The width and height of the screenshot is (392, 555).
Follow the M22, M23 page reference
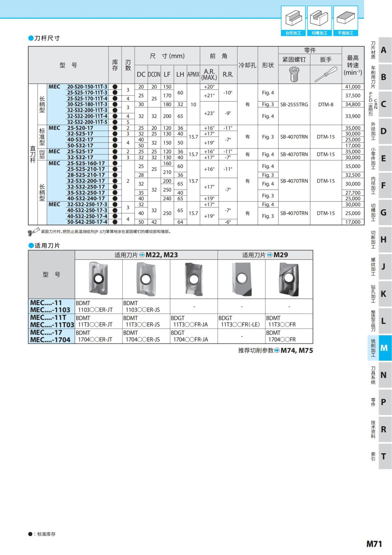(x=162, y=255)
